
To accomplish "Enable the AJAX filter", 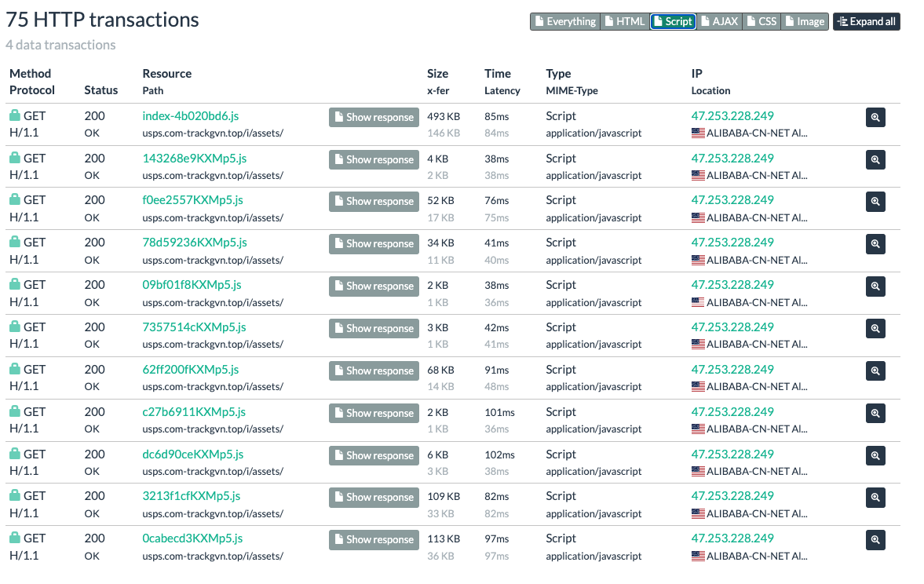I will pyautogui.click(x=719, y=21).
